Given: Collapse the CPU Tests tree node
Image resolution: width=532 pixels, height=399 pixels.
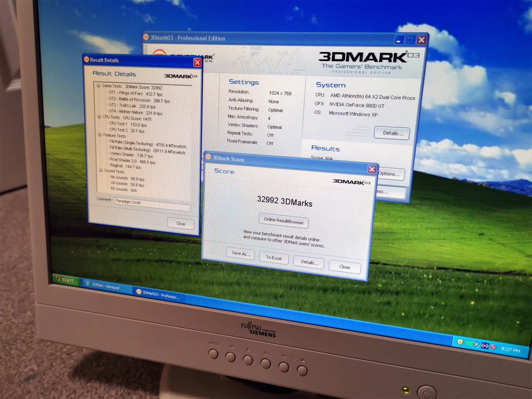Looking at the screenshot, I should tap(99, 117).
